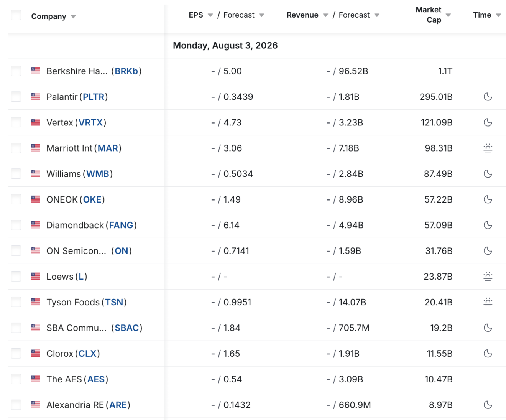Open the Time column dropdown arrow
This screenshot has width=506, height=420.
pyautogui.click(x=498, y=15)
